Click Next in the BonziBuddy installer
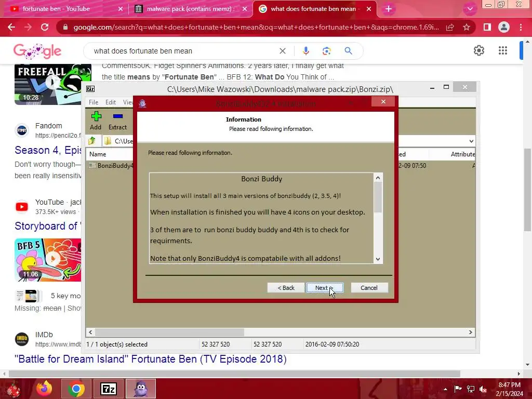 pyautogui.click(x=325, y=288)
